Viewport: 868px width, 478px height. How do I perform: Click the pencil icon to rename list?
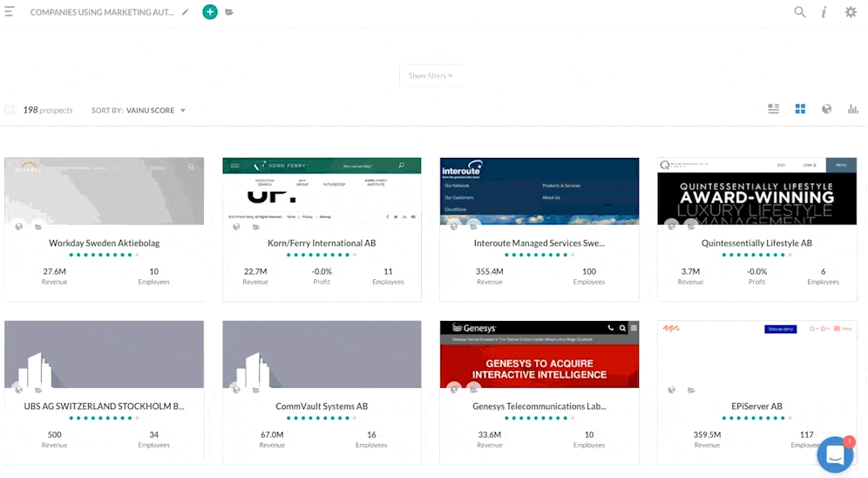click(x=186, y=12)
